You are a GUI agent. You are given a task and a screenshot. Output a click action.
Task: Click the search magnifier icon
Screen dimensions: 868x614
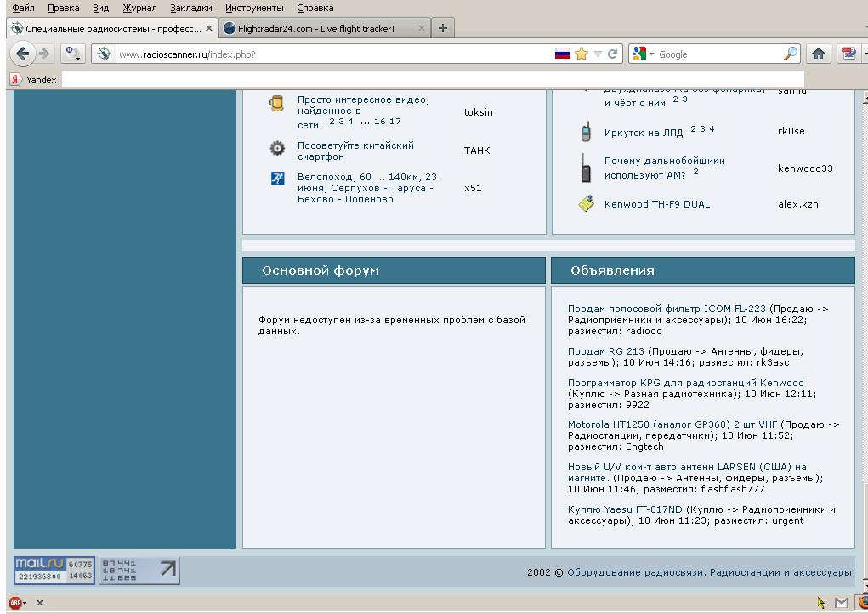(790, 54)
